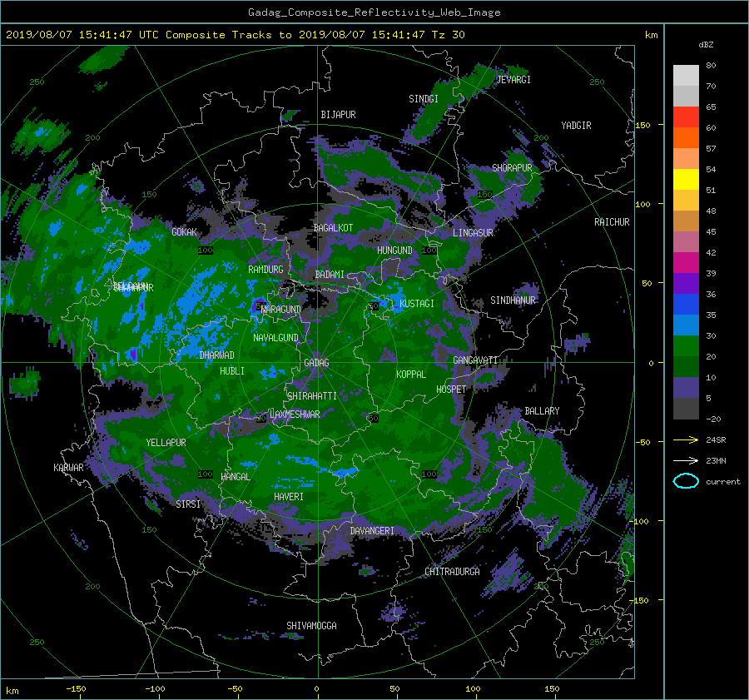Screen dimensions: 749x700
Task: Click the 'BAGALKOT' city label
Action: coord(333,228)
